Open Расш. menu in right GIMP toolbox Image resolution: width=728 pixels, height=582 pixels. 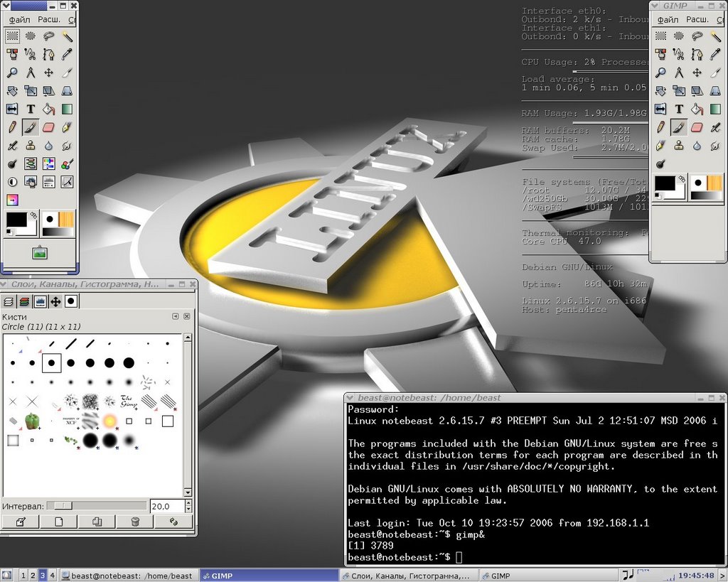click(697, 19)
